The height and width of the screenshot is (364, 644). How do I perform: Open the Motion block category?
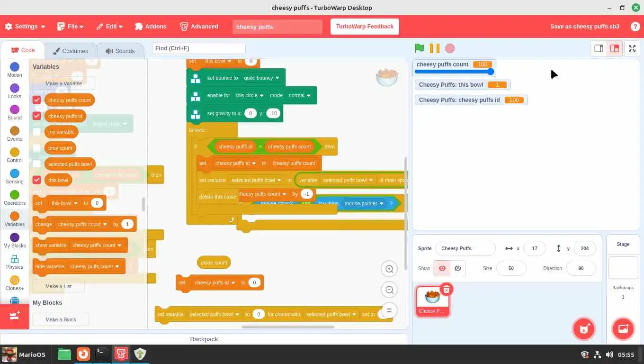15,70
